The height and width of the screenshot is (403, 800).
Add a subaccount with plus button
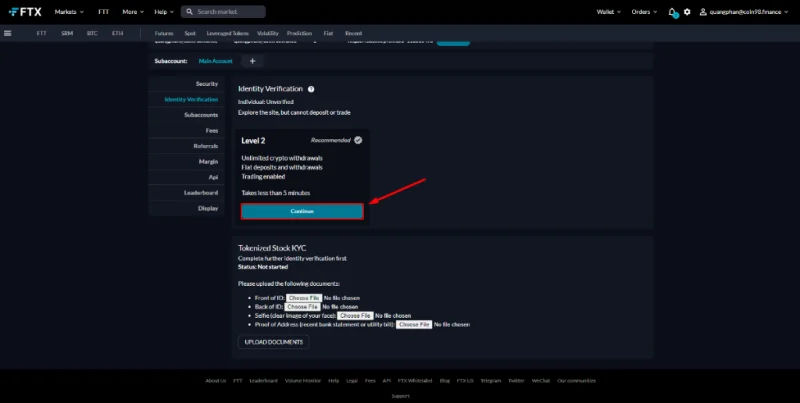[252, 61]
